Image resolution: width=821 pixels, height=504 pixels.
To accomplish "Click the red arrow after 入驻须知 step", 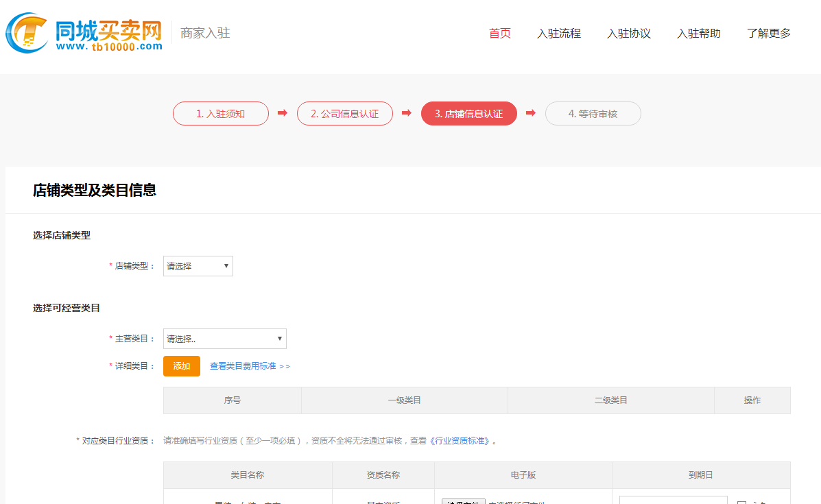I will [x=282, y=113].
